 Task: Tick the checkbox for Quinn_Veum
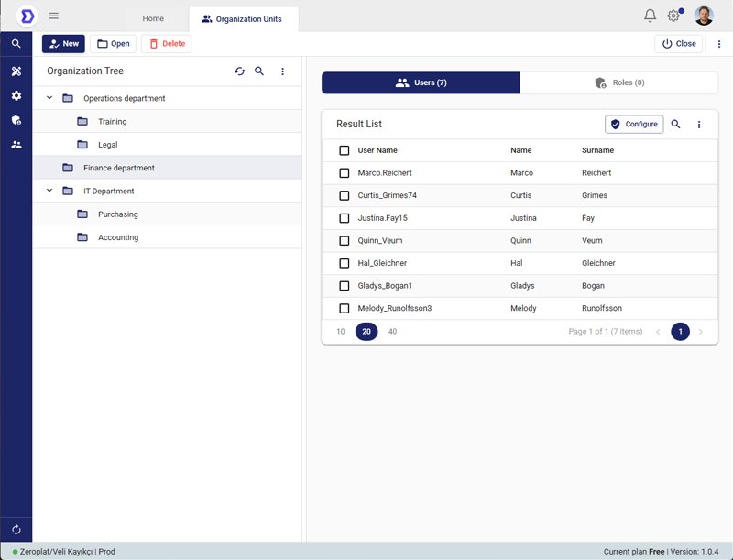(345, 241)
